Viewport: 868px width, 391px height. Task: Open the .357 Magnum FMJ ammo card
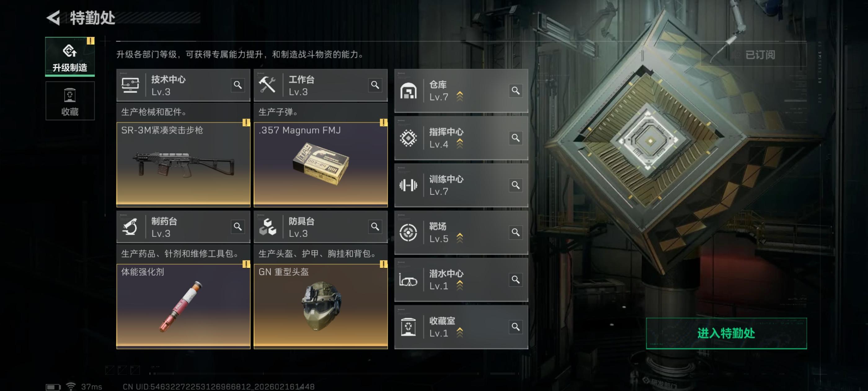(x=321, y=164)
